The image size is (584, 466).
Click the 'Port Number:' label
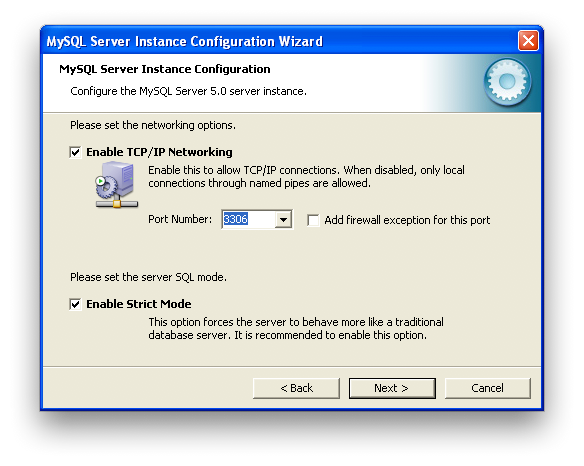[180, 219]
